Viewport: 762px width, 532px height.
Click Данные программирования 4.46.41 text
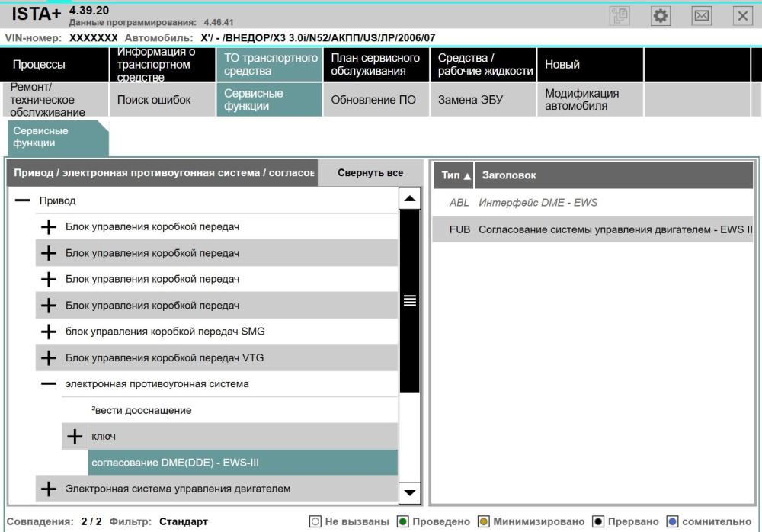pos(151,22)
